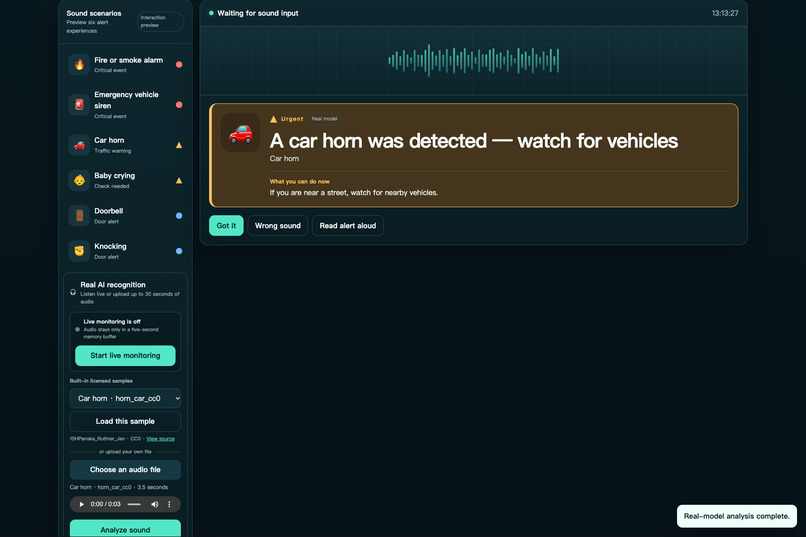Click the Real AI recognition title
The width and height of the screenshot is (806, 537).
(113, 285)
